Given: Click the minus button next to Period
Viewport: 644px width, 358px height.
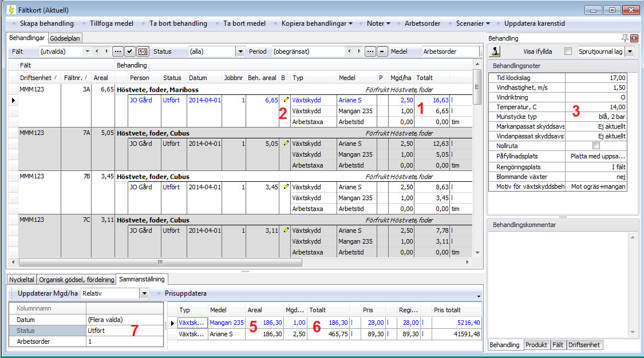Looking at the screenshot, I should (x=382, y=51).
